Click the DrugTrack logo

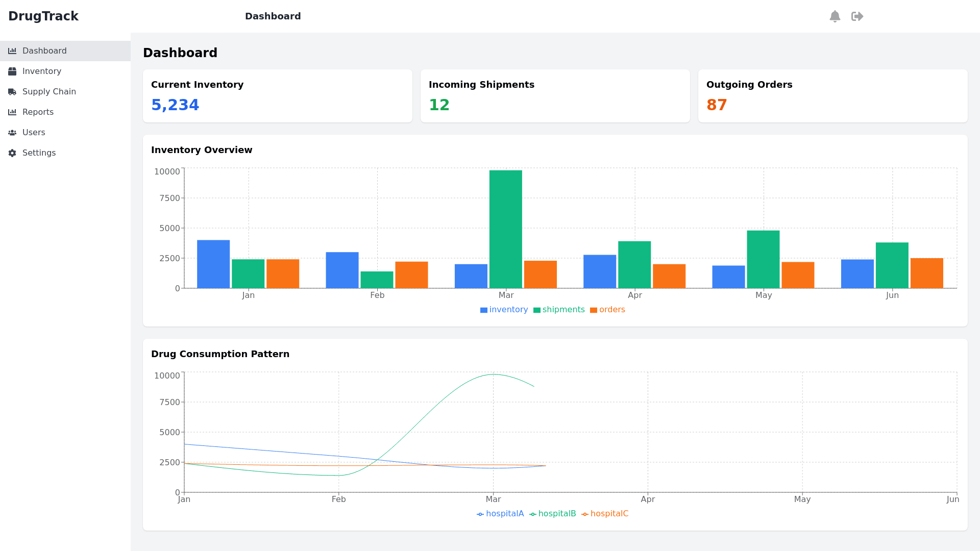[x=44, y=16]
